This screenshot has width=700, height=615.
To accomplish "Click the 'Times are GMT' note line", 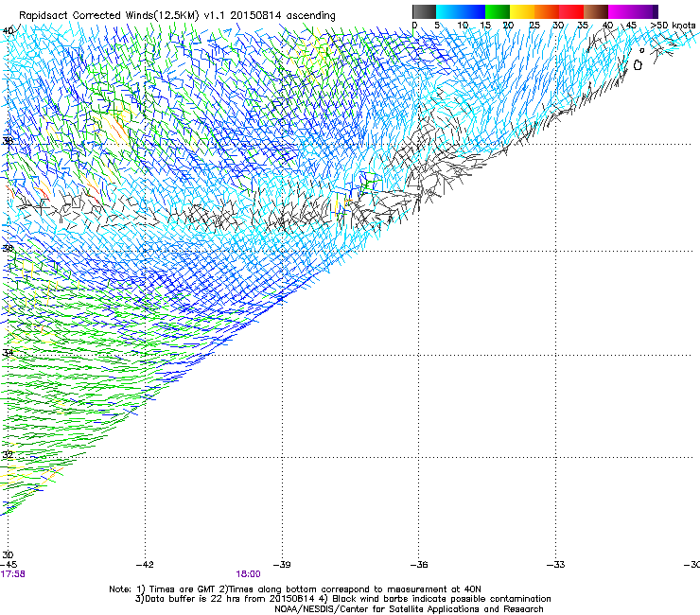I will tap(295, 589).
